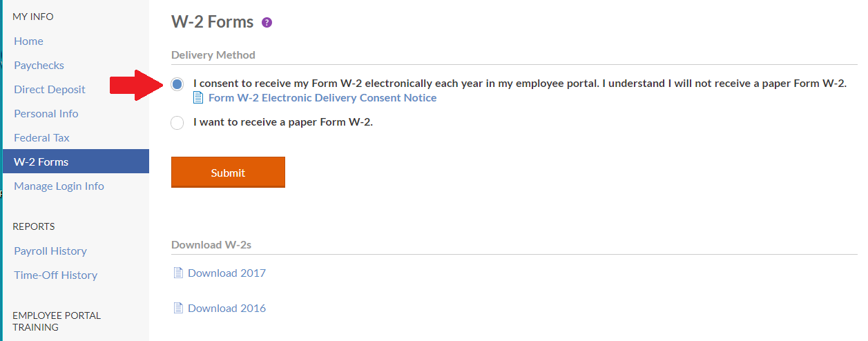This screenshot has width=868, height=341.
Task: View Federal Tax settings
Action: 41,137
